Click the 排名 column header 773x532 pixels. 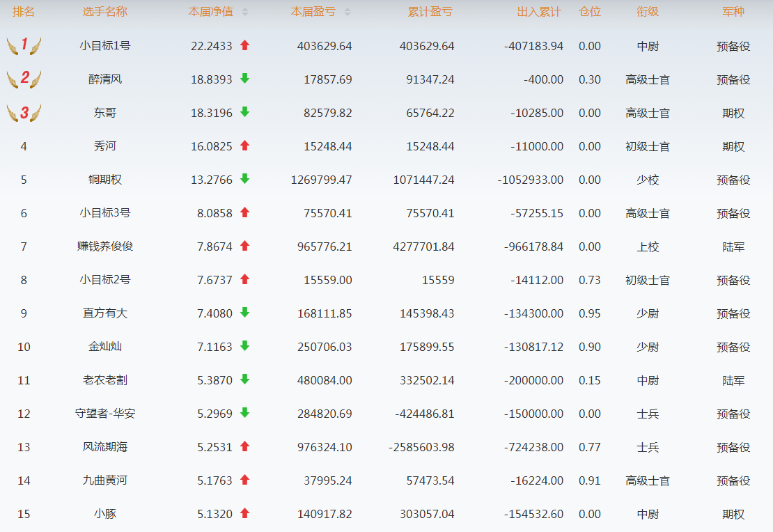click(x=24, y=12)
